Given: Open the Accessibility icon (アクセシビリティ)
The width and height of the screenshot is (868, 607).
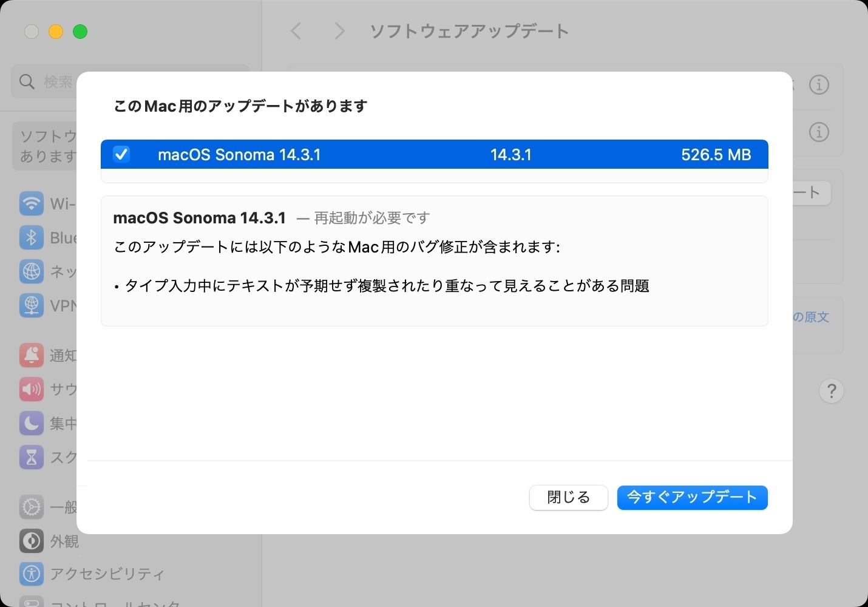Looking at the screenshot, I should [32, 574].
